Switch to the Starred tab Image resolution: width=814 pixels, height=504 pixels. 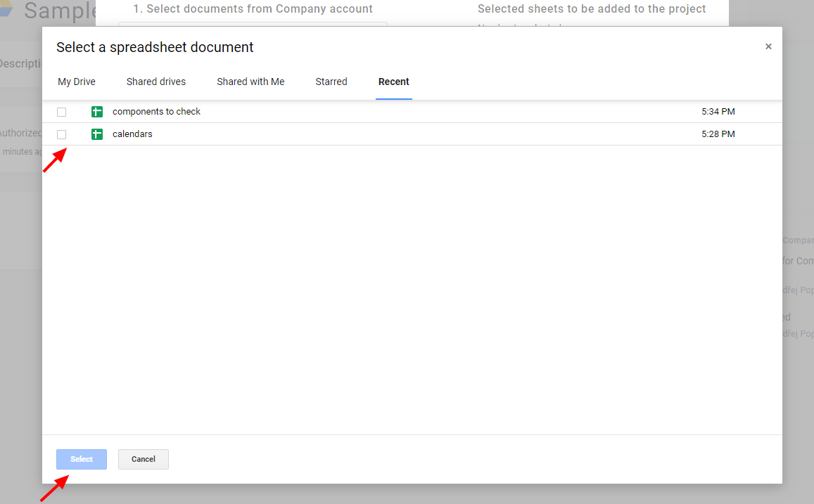point(331,82)
